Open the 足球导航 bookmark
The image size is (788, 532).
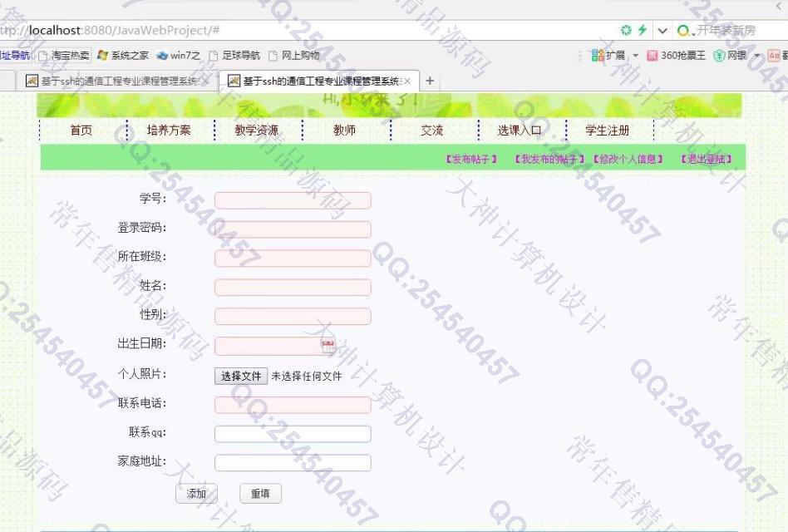pos(234,55)
